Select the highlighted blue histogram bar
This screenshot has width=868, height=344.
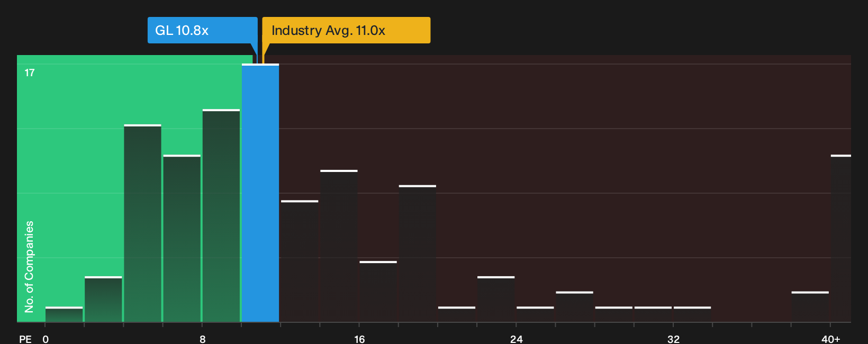click(x=260, y=193)
